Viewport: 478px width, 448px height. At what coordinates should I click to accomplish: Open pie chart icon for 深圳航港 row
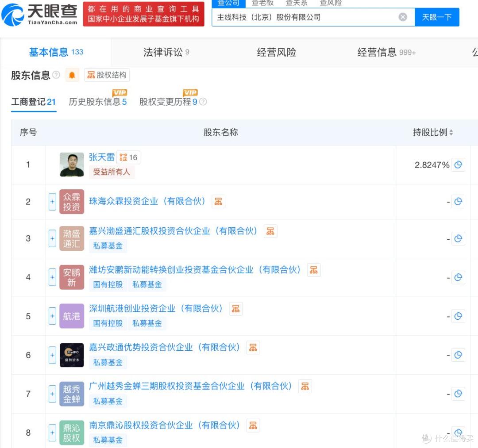[x=458, y=316]
